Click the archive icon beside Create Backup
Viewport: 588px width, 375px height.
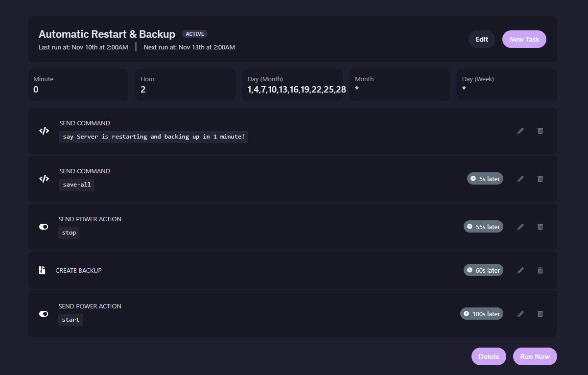coord(42,270)
